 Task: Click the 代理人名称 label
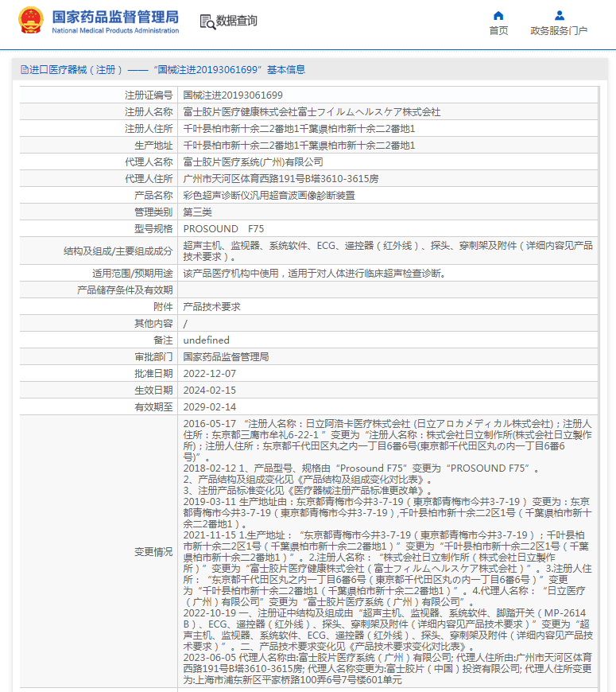coord(149,162)
